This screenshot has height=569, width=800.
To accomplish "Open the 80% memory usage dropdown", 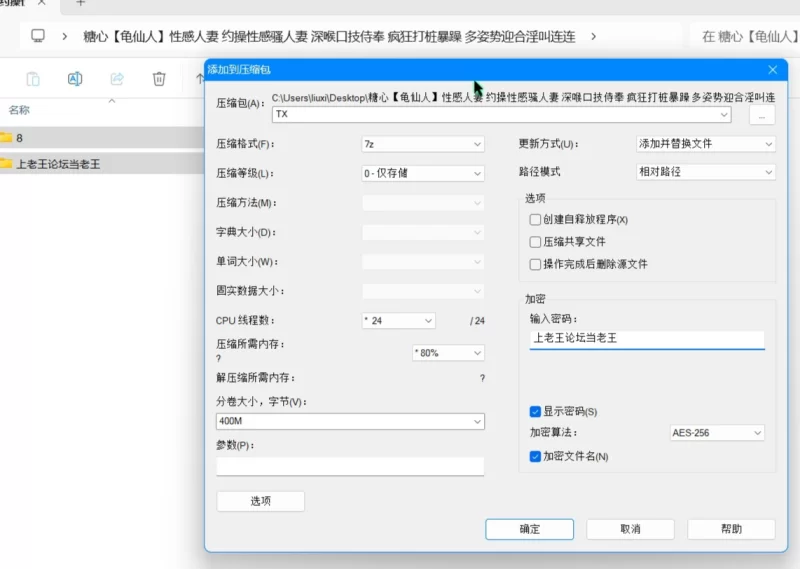I will tap(448, 353).
